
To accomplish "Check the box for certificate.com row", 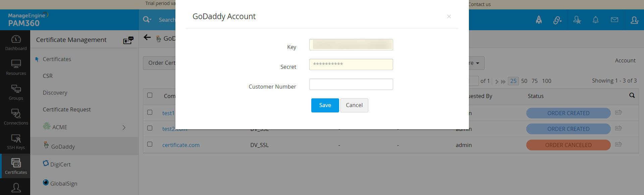I will pyautogui.click(x=150, y=144).
